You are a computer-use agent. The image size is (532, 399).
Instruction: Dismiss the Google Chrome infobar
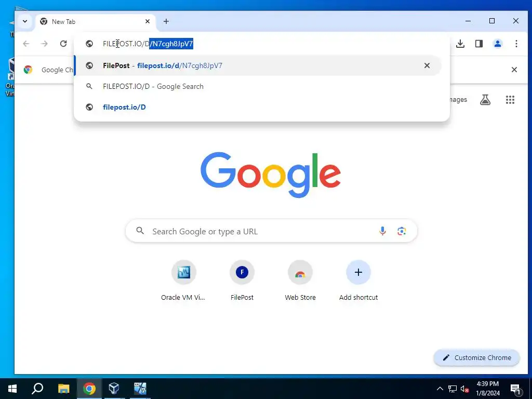(x=514, y=70)
